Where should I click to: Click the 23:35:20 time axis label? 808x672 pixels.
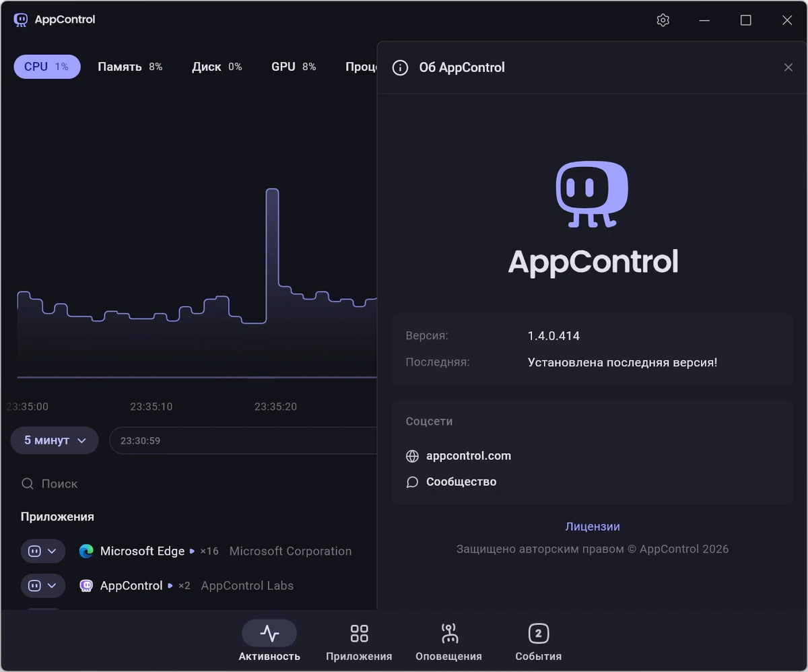[x=275, y=407]
